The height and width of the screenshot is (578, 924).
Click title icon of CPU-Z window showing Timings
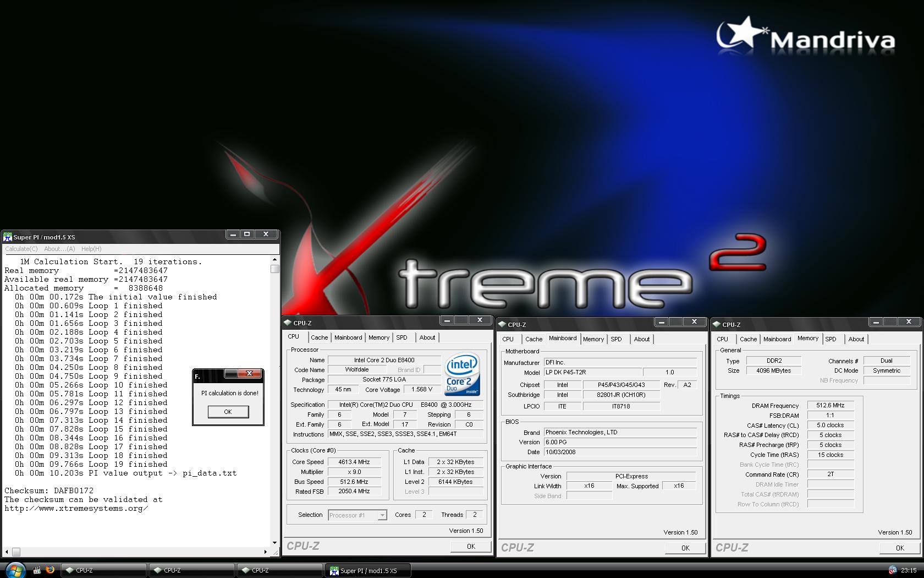click(717, 325)
